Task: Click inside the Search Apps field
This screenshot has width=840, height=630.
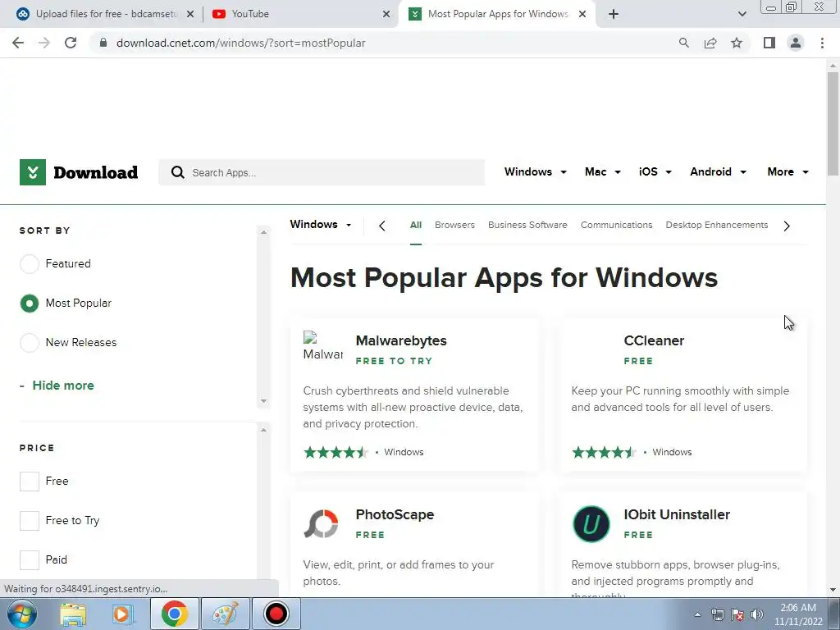Action: click(322, 172)
